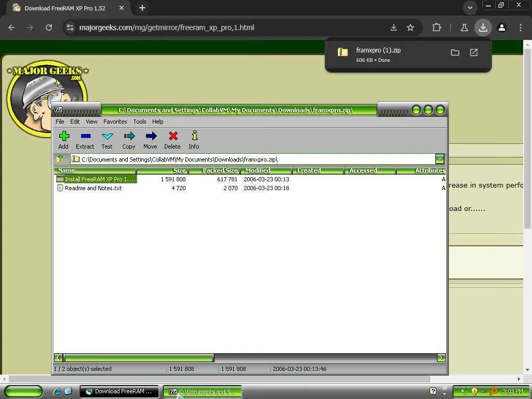Open framxpro (1).zip from downloads popup
The image size is (532, 399).
tap(474, 52)
